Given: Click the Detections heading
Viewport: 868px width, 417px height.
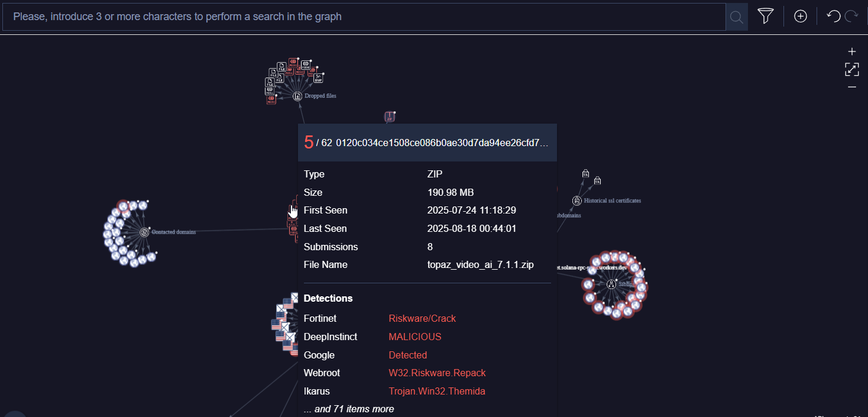Looking at the screenshot, I should click(x=328, y=298).
